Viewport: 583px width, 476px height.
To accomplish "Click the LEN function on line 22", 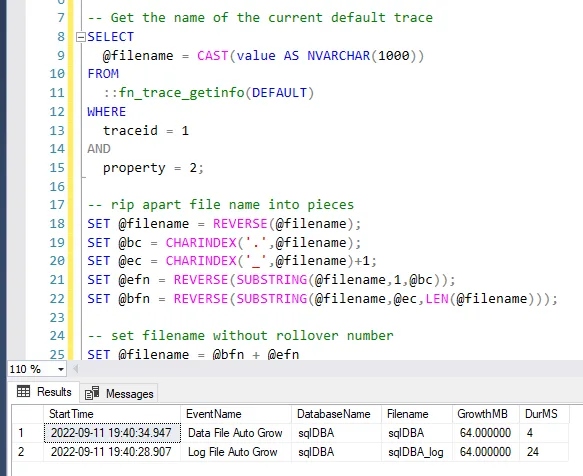I will click(437, 299).
